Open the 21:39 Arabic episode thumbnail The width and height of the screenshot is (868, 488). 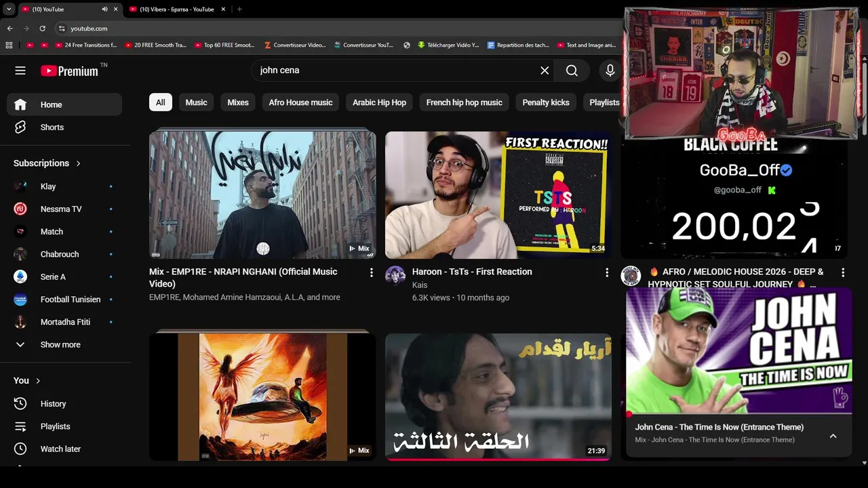pos(498,396)
